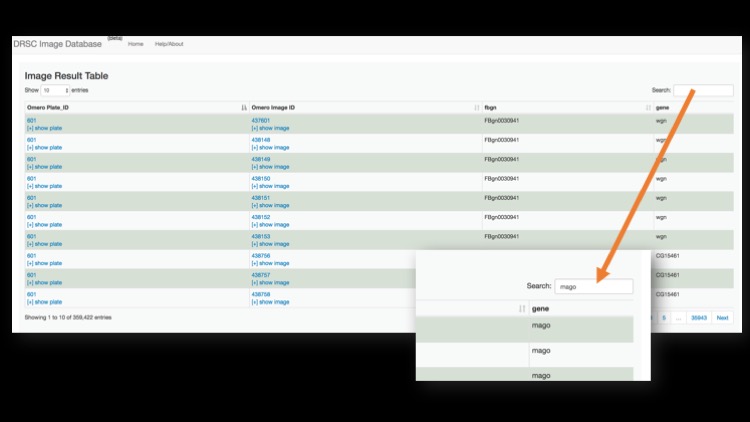
Task: Expand show image under ID 438153
Action: click(x=270, y=244)
